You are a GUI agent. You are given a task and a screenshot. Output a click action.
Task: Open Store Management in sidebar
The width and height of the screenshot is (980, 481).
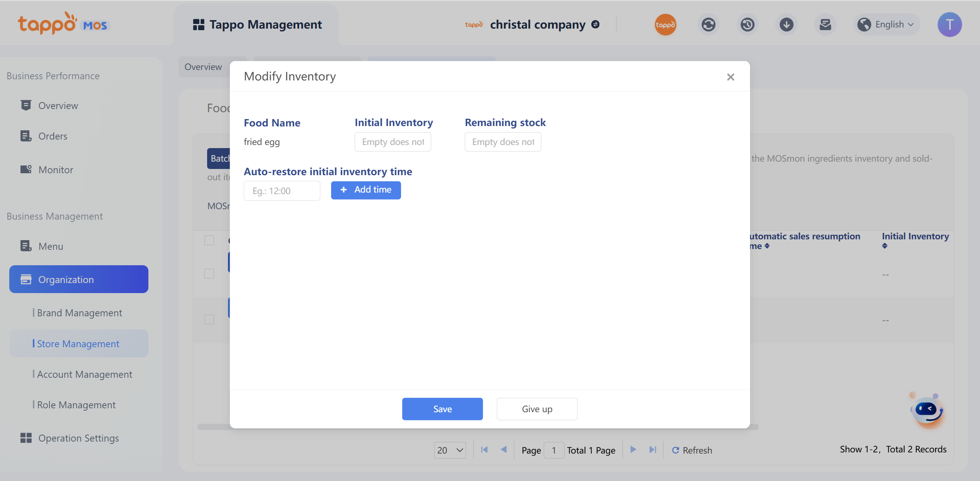tap(78, 344)
